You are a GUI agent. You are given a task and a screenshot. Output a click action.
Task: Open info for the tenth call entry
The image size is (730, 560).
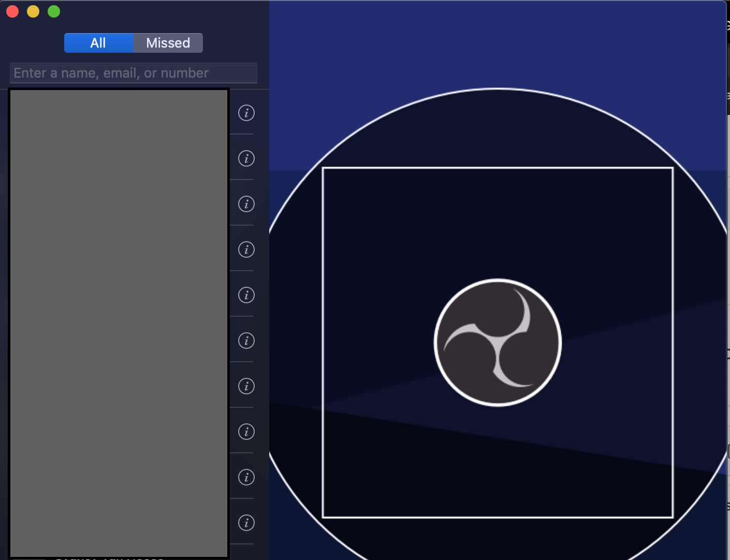pos(246,523)
